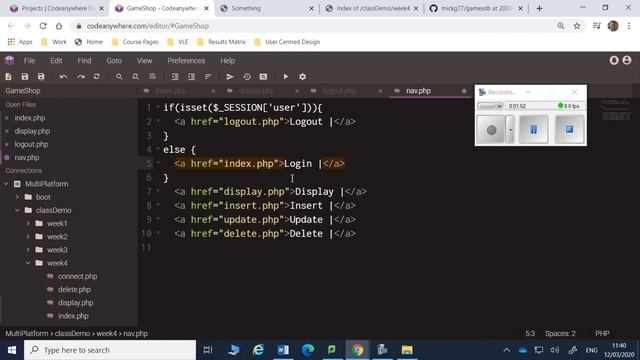
Task: Collapse the week4 folder
Action: coord(28,263)
